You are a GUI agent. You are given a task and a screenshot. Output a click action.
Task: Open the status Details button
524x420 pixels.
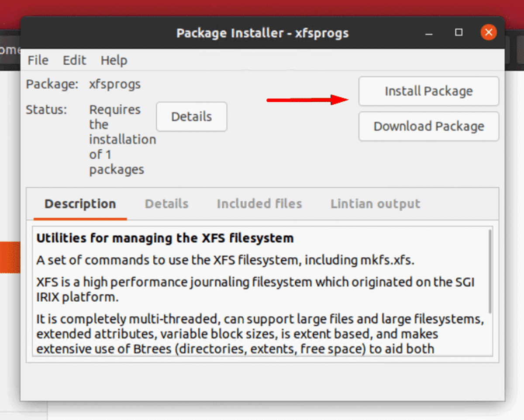click(192, 117)
